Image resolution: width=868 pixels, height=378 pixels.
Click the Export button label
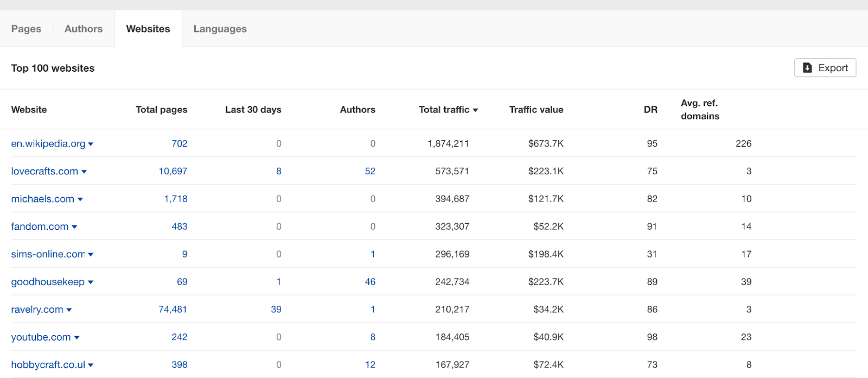point(833,68)
